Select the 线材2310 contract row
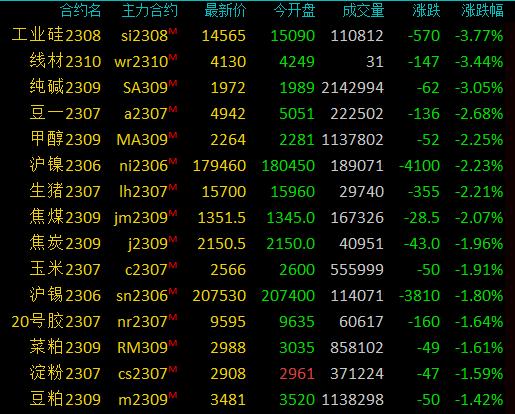Viewport: 515px width, 414px height. point(257,61)
